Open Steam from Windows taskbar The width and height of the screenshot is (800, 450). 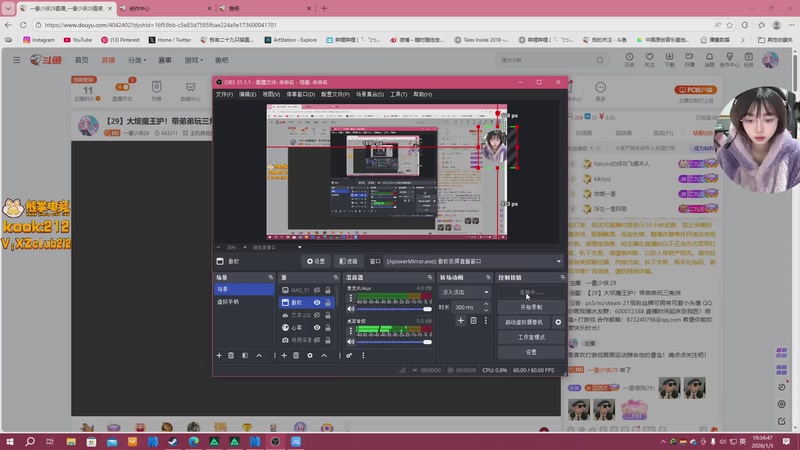pyautogui.click(x=173, y=441)
